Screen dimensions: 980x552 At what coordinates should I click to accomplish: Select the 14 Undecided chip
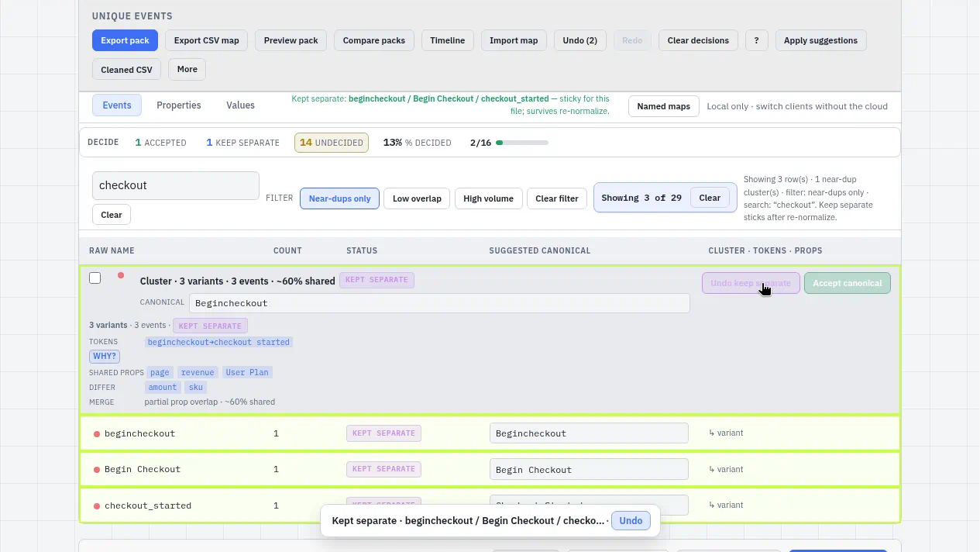coord(332,143)
